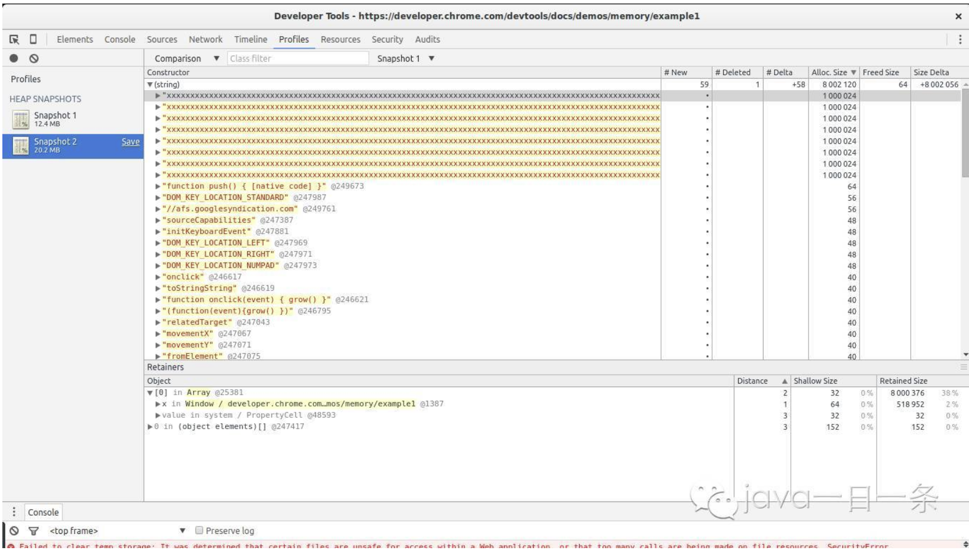Open the console drawer three-dot menu

[x=14, y=512]
